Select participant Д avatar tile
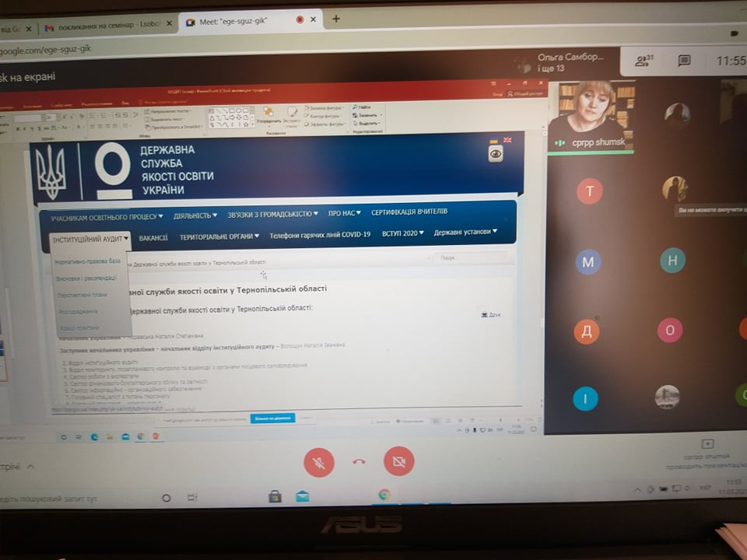 click(x=587, y=331)
